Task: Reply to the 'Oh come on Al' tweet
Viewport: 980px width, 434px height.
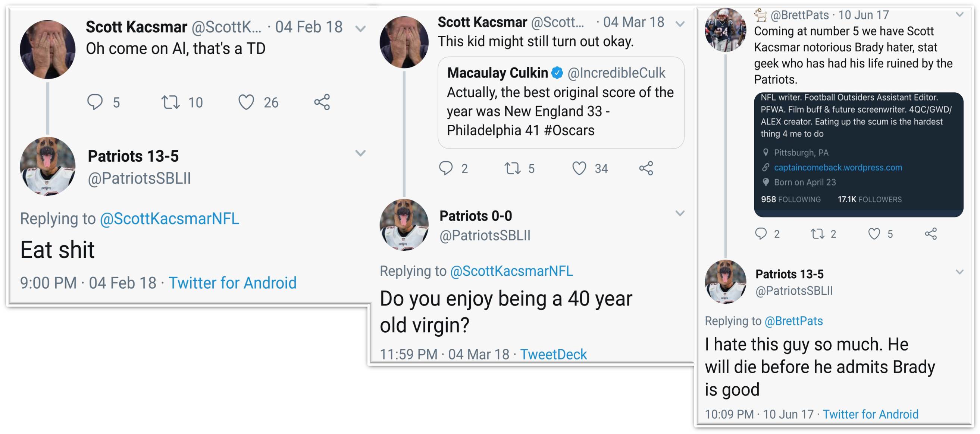Action: tap(95, 102)
